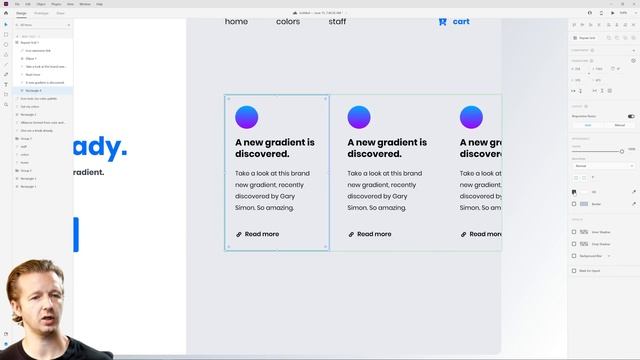Click the Invite to Document icon

pyautogui.click(x=590, y=13)
